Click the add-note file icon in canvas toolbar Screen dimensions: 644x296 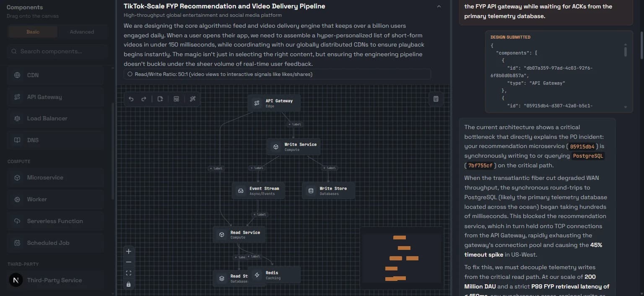pyautogui.click(x=160, y=99)
